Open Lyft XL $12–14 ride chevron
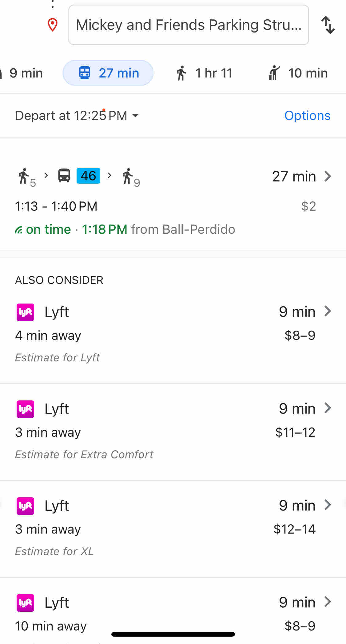 coord(328,505)
